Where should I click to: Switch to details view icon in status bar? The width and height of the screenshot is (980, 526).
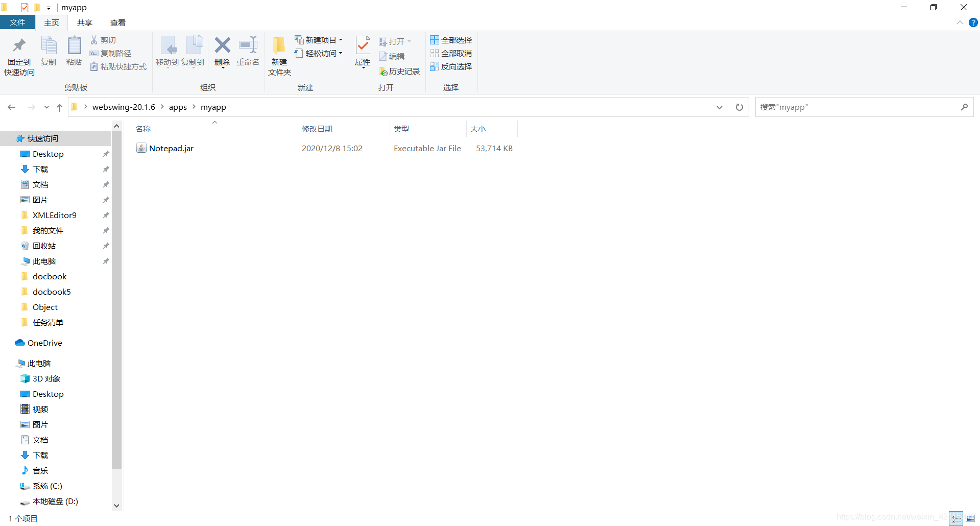[957, 518]
